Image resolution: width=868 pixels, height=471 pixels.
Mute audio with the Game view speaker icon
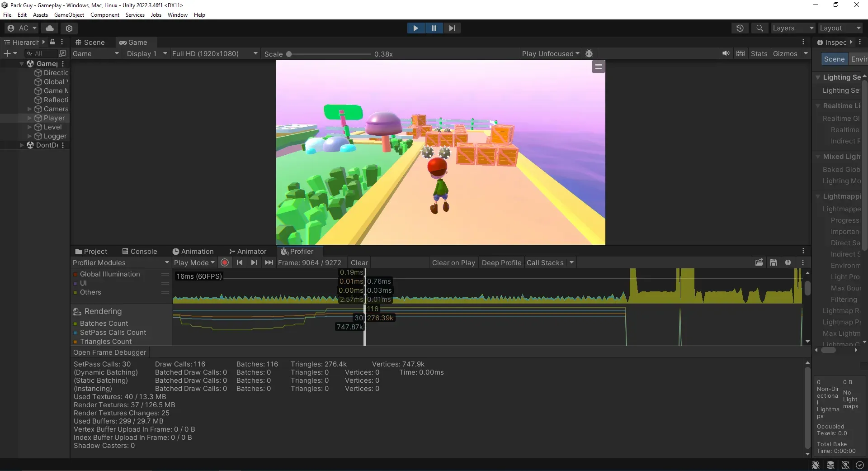(x=726, y=53)
